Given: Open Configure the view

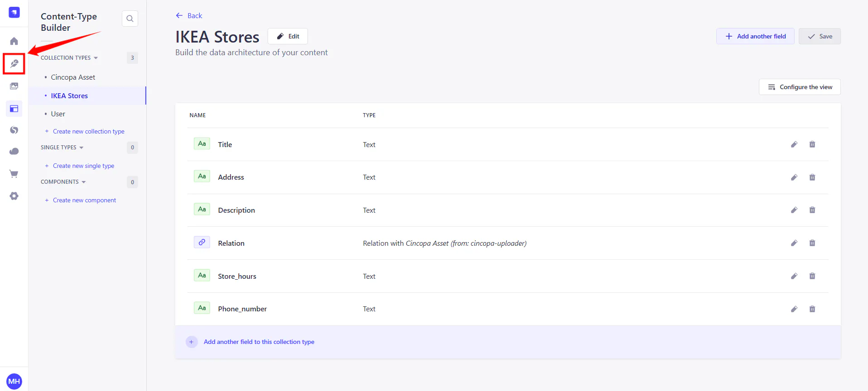Looking at the screenshot, I should pos(800,87).
